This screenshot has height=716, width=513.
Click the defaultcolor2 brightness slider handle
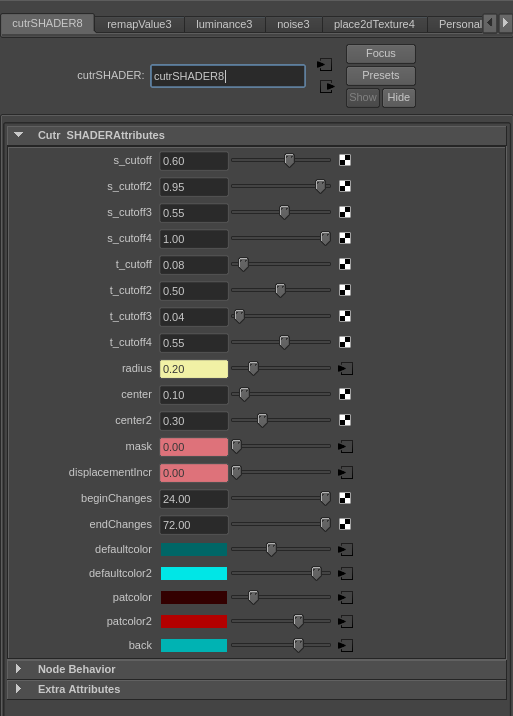click(316, 573)
